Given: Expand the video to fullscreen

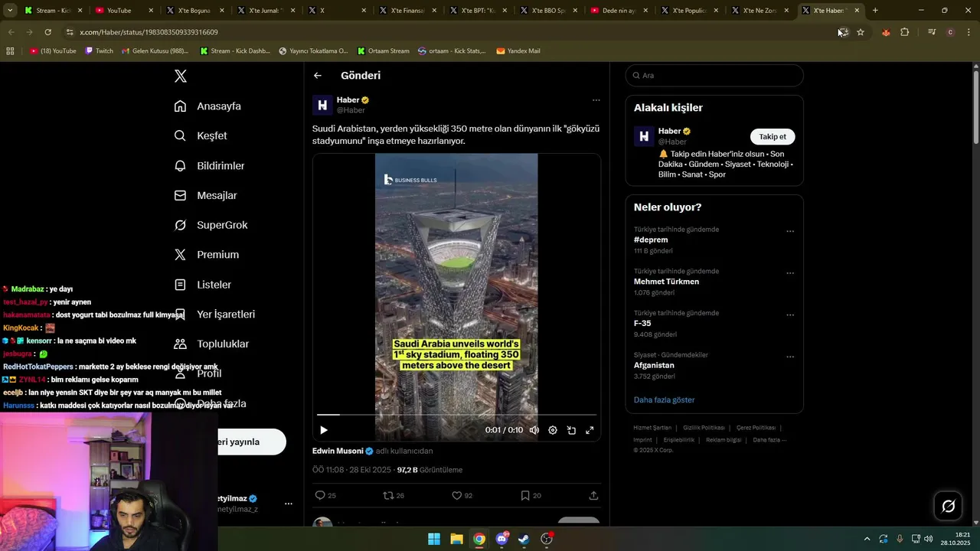Looking at the screenshot, I should [590, 430].
